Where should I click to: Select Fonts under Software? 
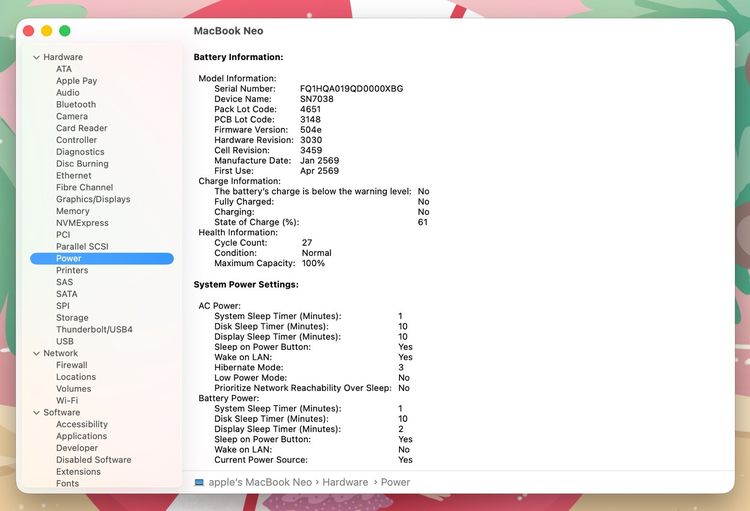click(67, 483)
